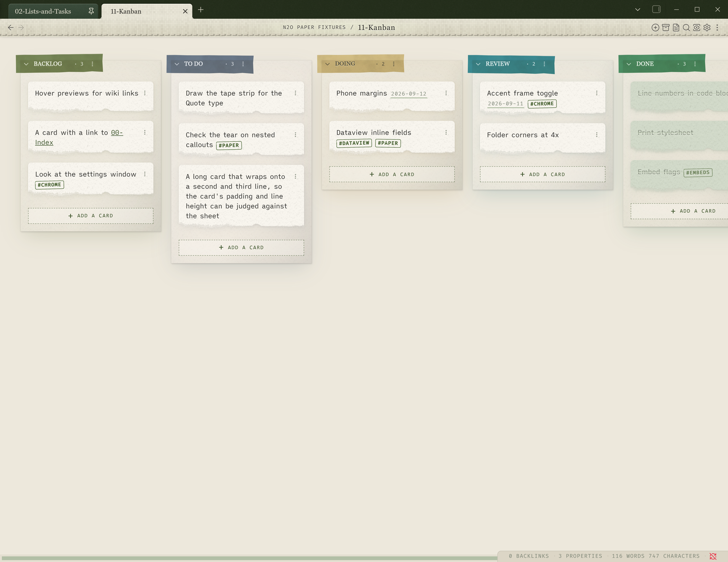Open the To Do lane options menu
This screenshot has height=562, width=728.
tap(243, 64)
